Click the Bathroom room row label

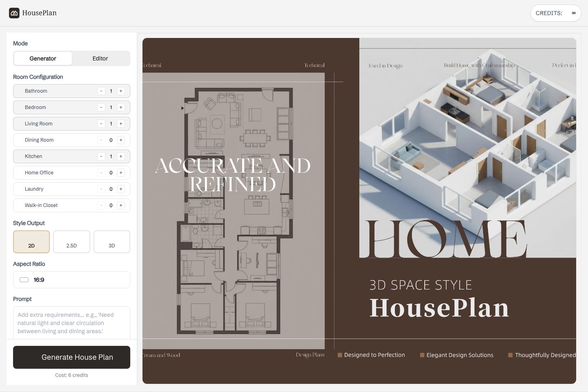(x=36, y=91)
